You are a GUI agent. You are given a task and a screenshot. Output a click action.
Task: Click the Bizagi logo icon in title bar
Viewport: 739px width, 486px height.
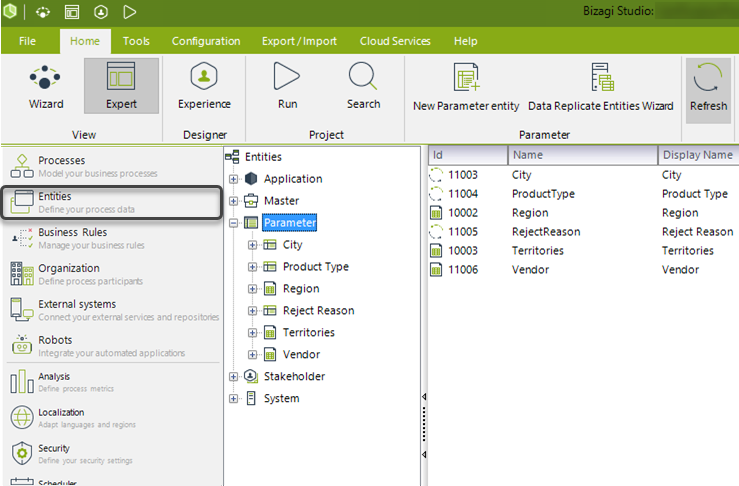coord(10,11)
